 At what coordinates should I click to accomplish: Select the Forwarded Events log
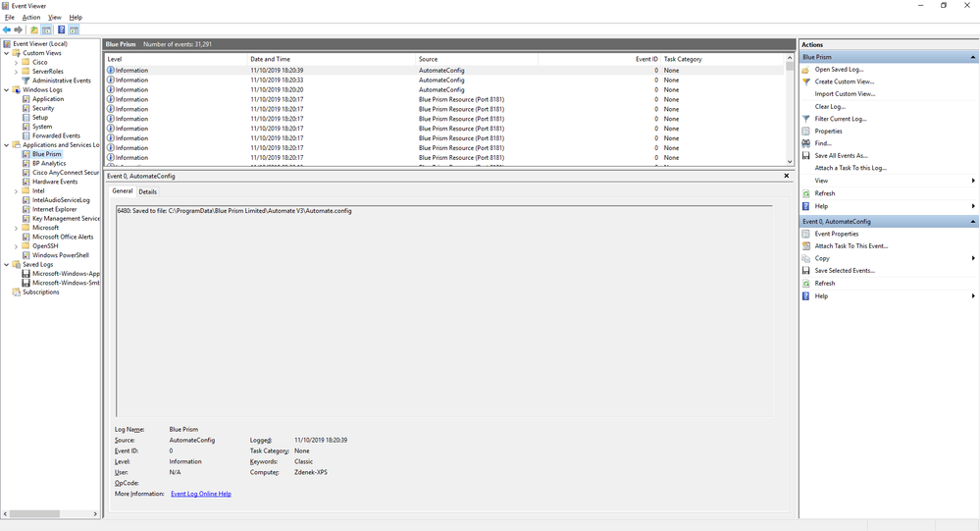point(56,136)
